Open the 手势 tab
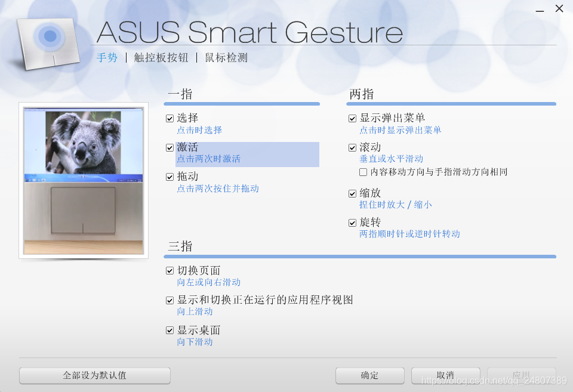The height and width of the screenshot is (392, 573). 107,58
